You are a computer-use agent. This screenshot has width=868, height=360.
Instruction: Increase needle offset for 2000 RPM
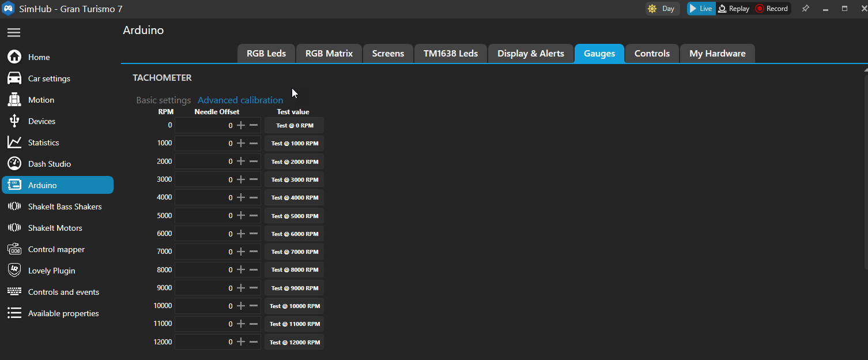click(x=241, y=162)
